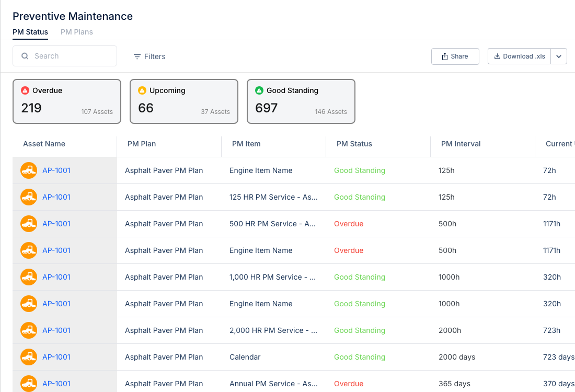This screenshot has width=575, height=392.
Task: Click the 'Annual PM Service - As...' cell
Action: [273, 384]
